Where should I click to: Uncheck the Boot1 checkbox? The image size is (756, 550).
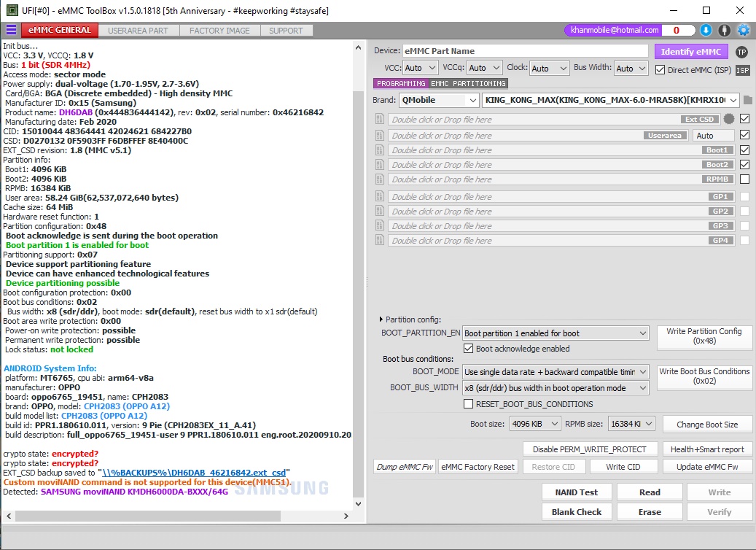[x=744, y=150]
